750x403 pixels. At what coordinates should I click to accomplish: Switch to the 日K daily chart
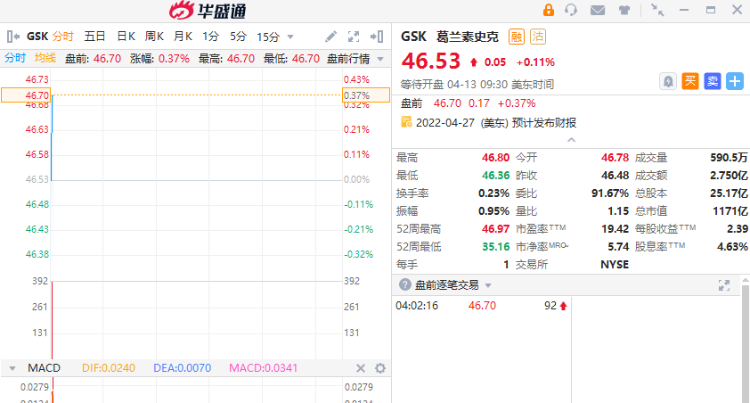coord(126,36)
